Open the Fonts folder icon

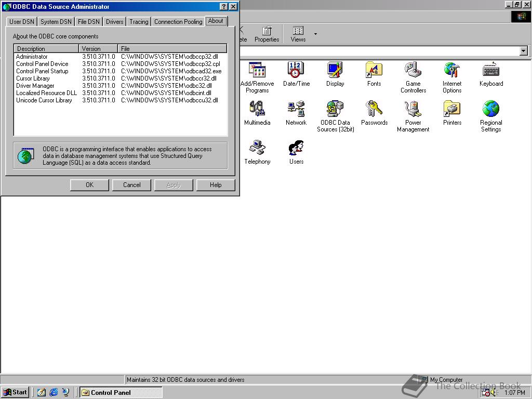pos(374,74)
